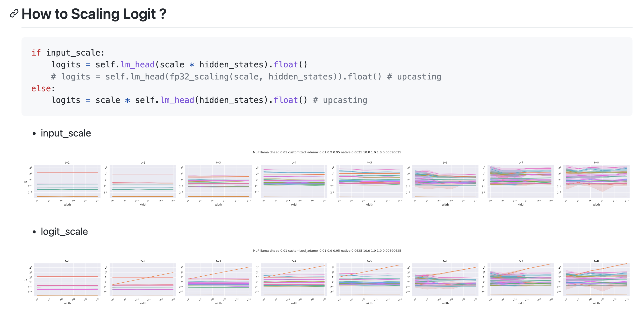The height and width of the screenshot is (315, 644).
Task: Click the input_scale chart title text
Action: click(x=327, y=152)
